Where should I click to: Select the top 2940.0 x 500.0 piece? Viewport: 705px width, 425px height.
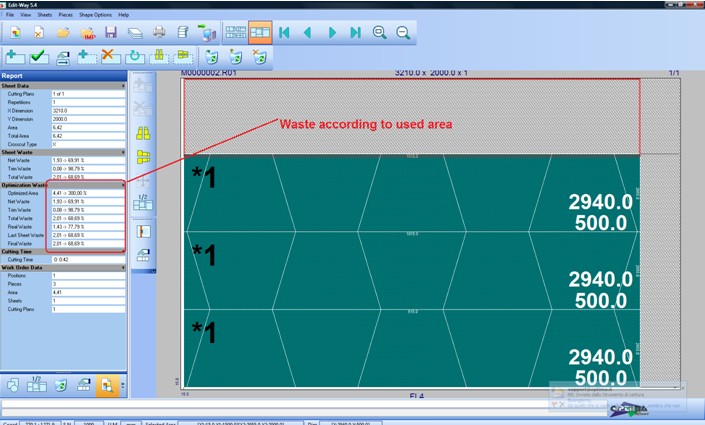point(411,193)
